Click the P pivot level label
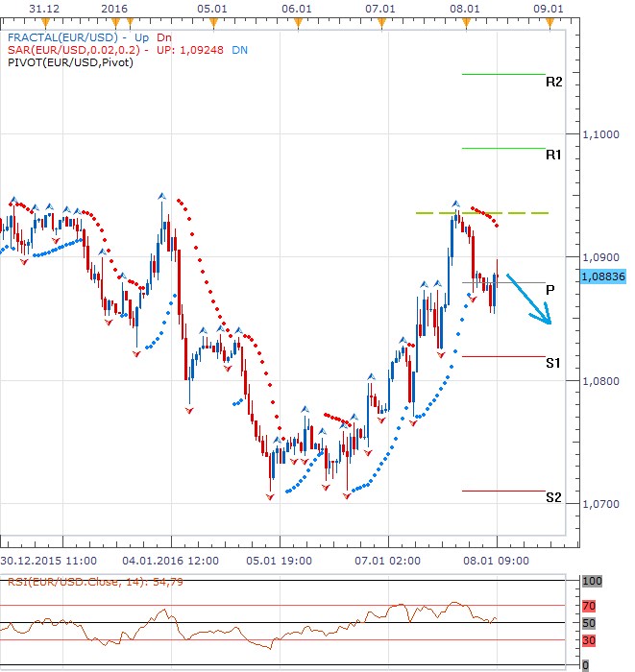635x672 pixels. 550,289
